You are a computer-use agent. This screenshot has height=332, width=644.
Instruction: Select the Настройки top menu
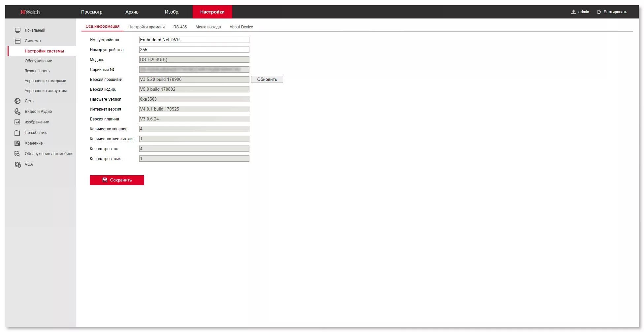click(x=212, y=12)
